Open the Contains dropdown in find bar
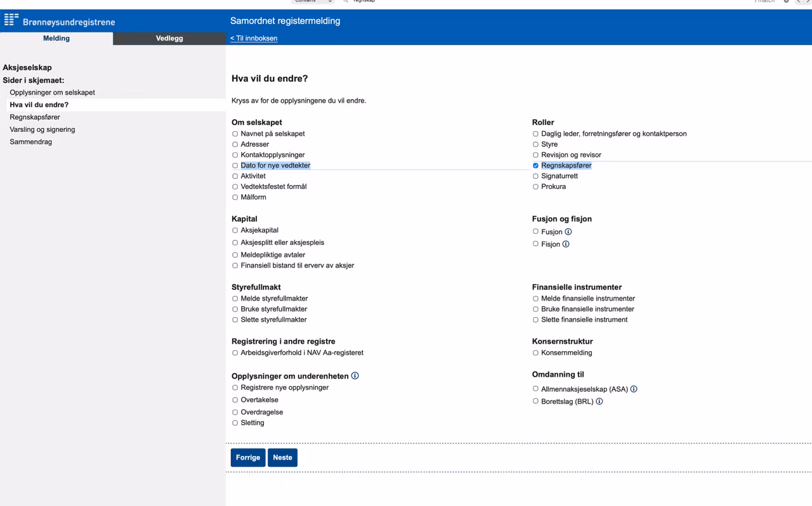Screen dimensions: 812x506 point(314,1)
